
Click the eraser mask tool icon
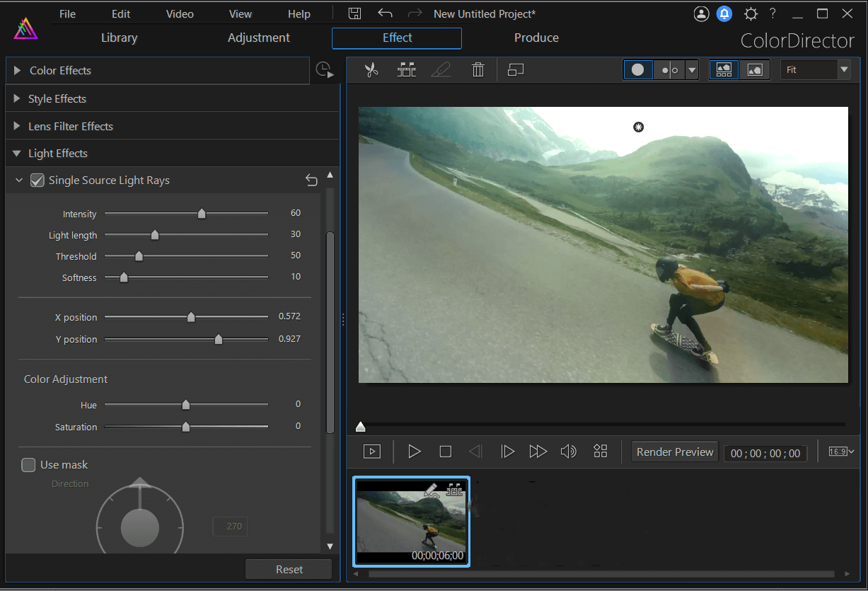pyautogui.click(x=441, y=69)
